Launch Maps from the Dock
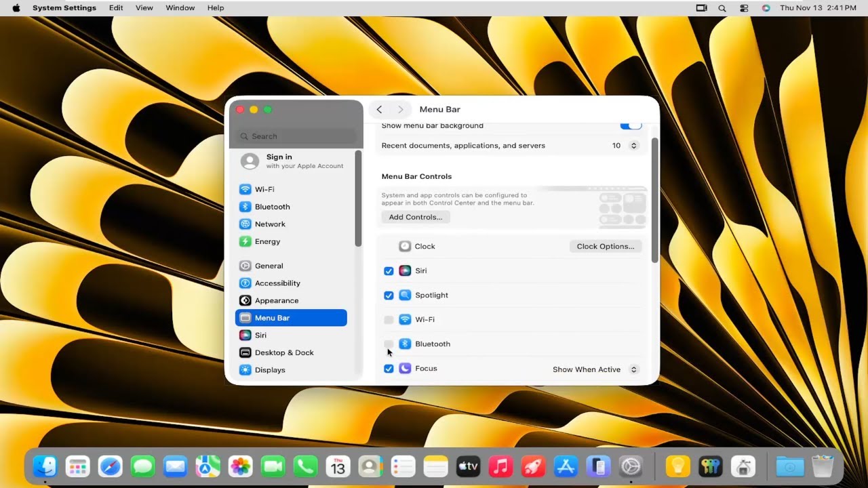Image resolution: width=868 pixels, height=488 pixels. [208, 466]
